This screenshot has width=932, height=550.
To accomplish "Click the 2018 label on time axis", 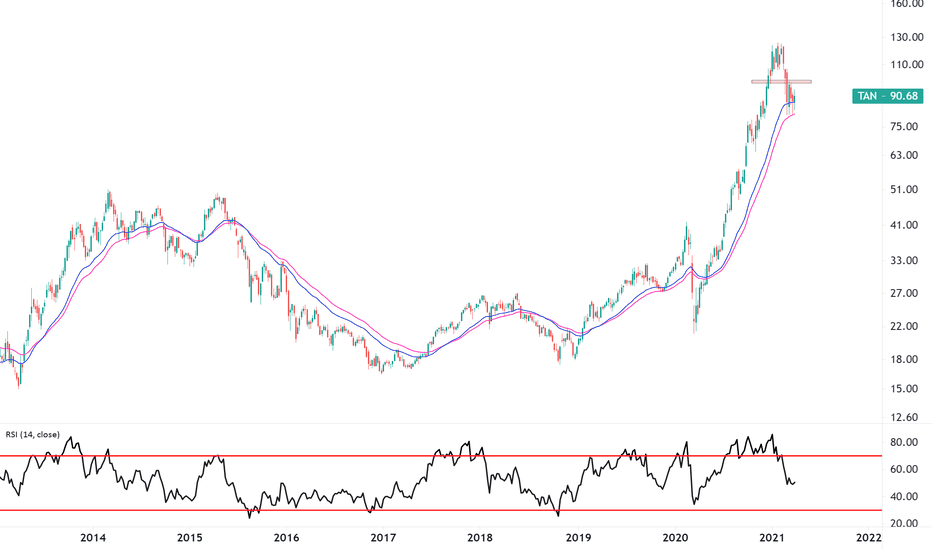I will tap(480, 538).
